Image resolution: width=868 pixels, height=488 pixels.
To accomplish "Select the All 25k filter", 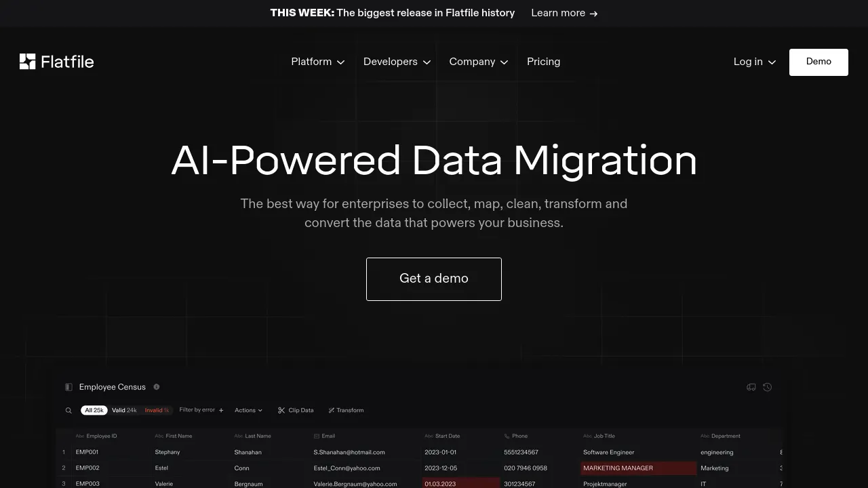I will [x=94, y=410].
